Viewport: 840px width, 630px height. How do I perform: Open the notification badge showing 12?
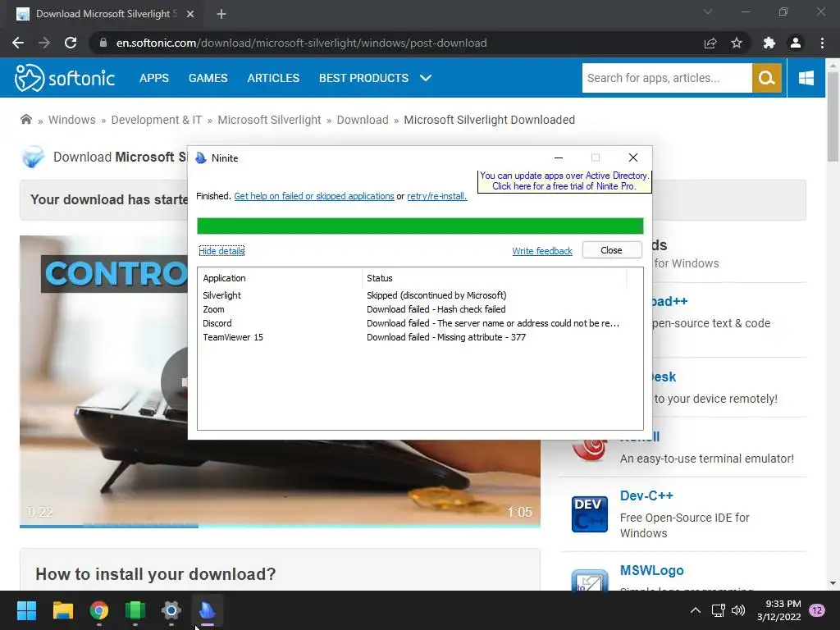[x=817, y=610]
